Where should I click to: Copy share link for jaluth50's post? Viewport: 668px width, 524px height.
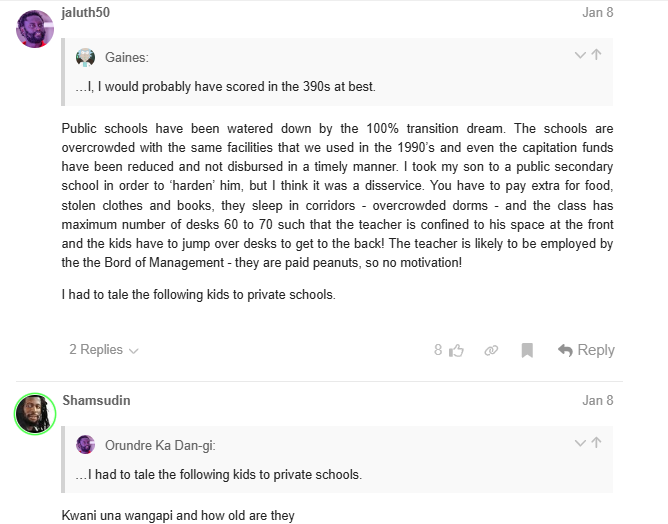click(x=491, y=350)
